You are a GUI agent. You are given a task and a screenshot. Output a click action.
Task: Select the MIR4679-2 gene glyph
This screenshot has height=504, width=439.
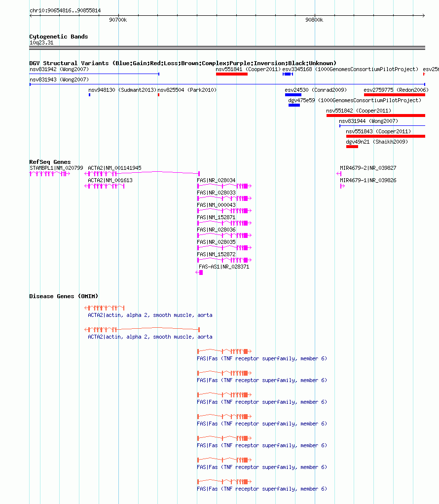coord(339,174)
